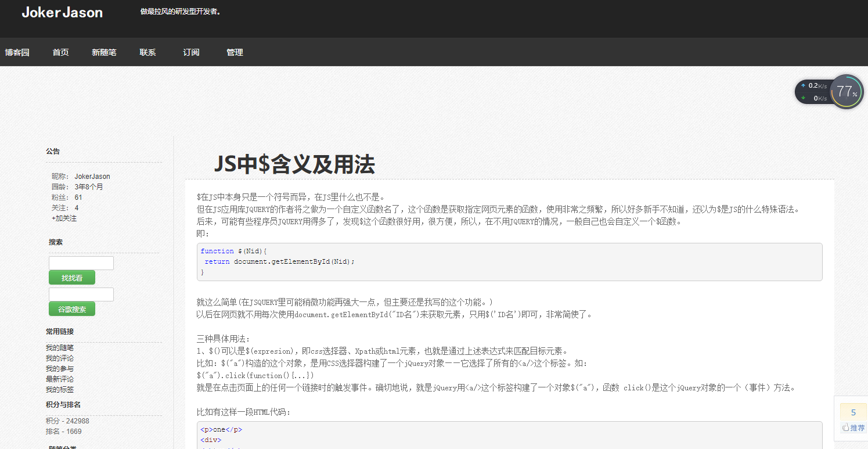Open 我的参与 in common links
This screenshot has width=868, height=449.
pyautogui.click(x=60, y=369)
